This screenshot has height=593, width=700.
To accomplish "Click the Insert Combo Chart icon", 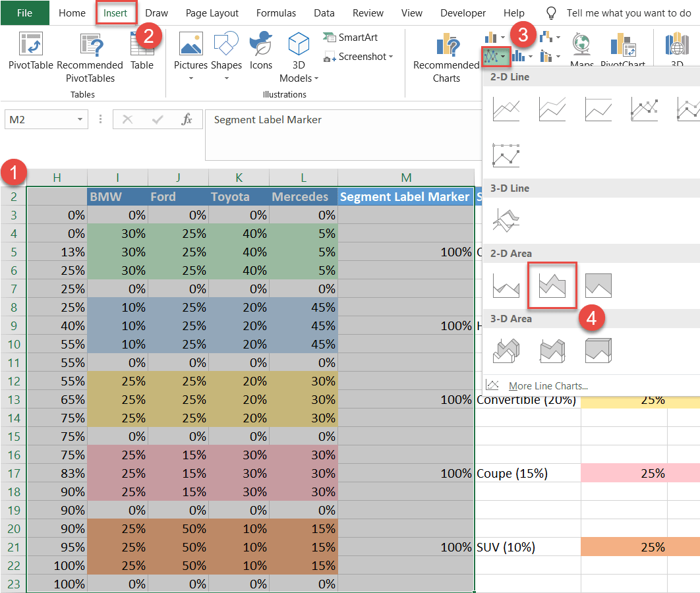I will [546, 56].
